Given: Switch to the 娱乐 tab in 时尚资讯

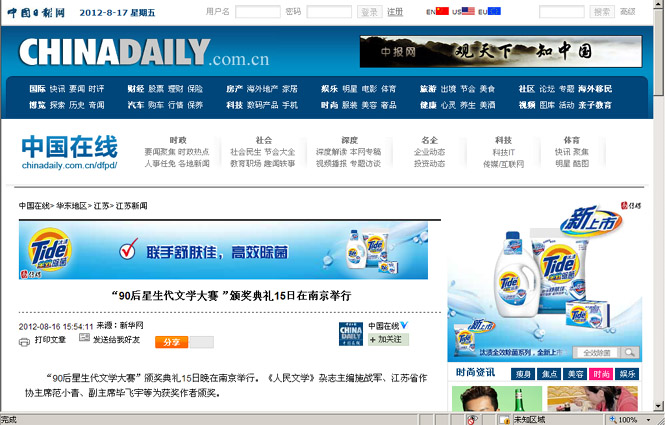Looking at the screenshot, I should click(627, 373).
